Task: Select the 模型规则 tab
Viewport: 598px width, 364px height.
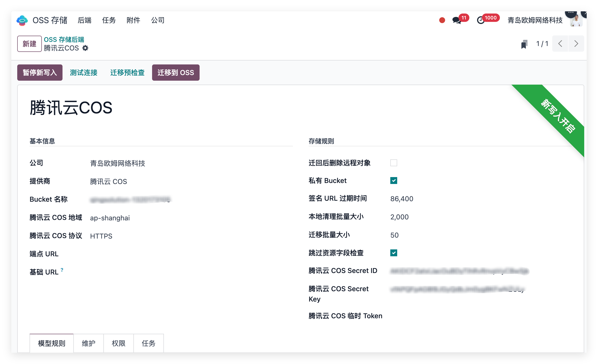Action: tap(52, 343)
